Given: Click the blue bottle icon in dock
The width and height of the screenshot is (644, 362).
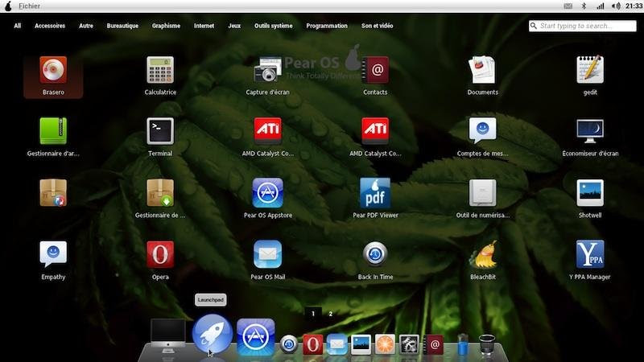Looking at the screenshot, I should pos(462,344).
